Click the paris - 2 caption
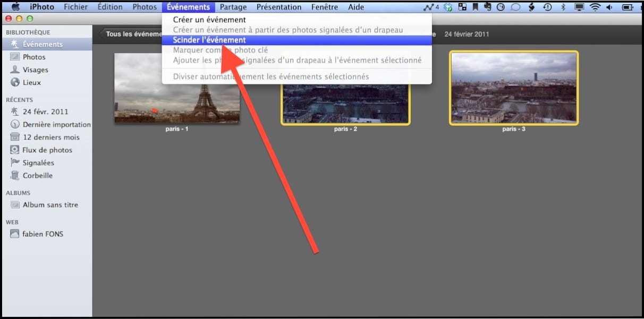Image resolution: width=644 pixels, height=319 pixels. (345, 129)
